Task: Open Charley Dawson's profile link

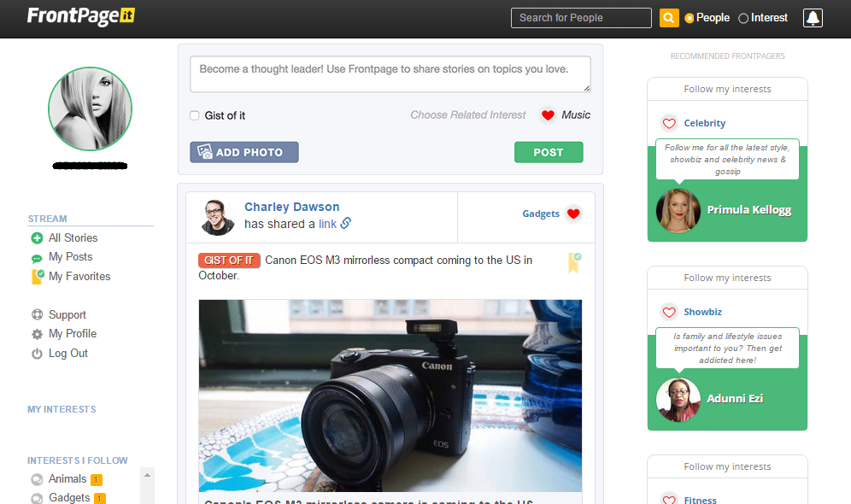Action: coord(292,207)
